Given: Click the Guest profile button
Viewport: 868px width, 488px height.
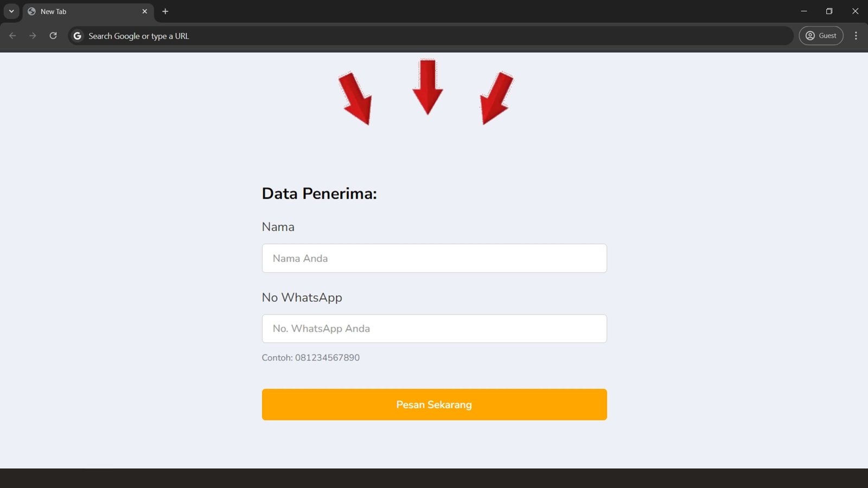Looking at the screenshot, I should 821,36.
